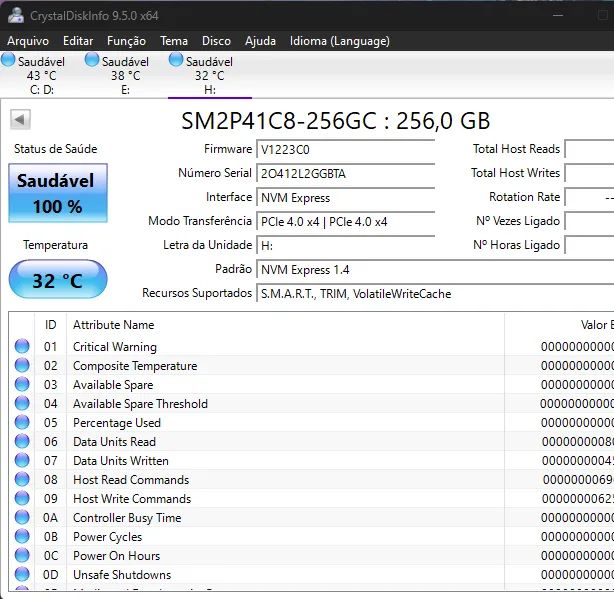The image size is (614, 599).
Task: Click the Saudável 100 % health status button
Action: (x=58, y=193)
